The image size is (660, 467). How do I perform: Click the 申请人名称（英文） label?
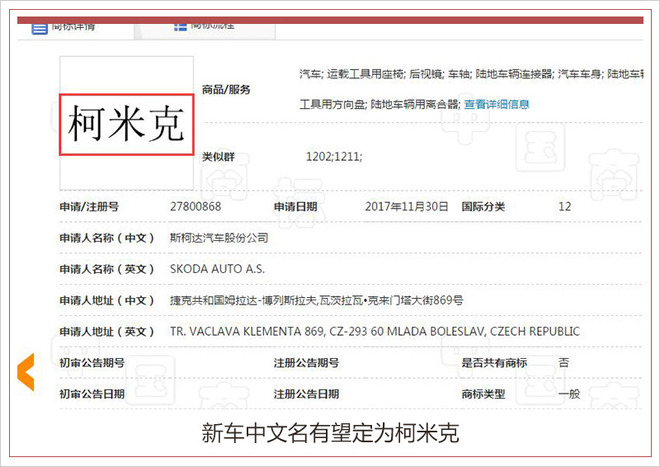(x=106, y=269)
